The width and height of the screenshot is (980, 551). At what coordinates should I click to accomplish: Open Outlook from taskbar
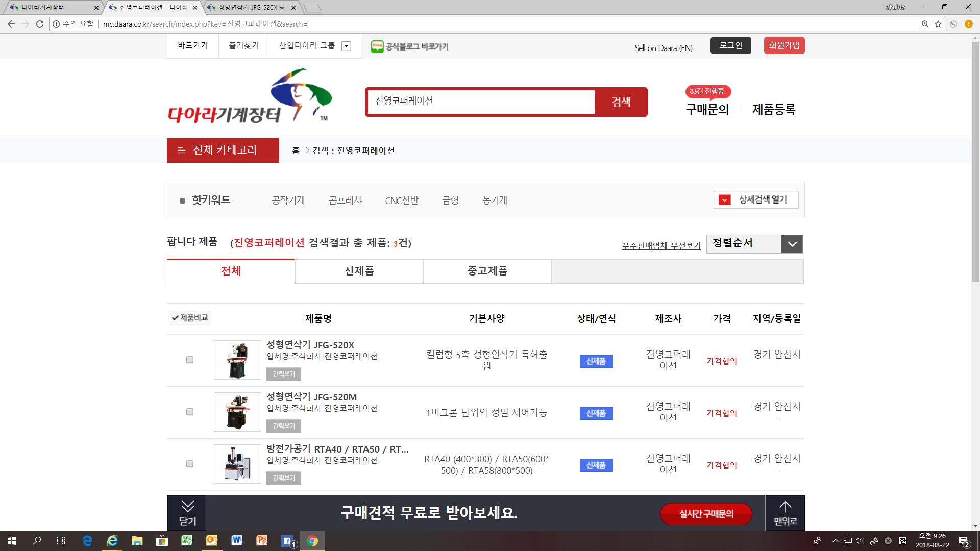(212, 541)
